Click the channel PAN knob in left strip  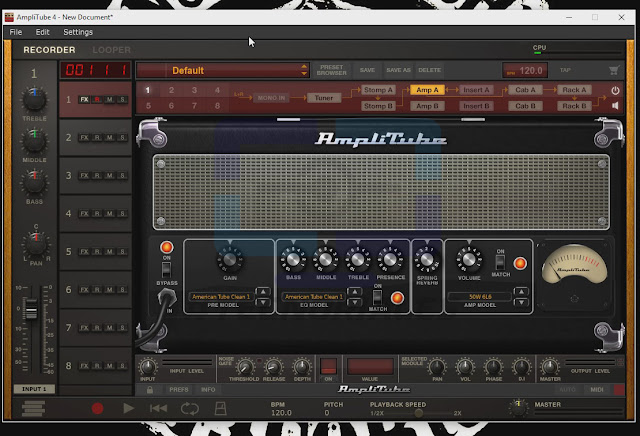pyautogui.click(x=36, y=244)
